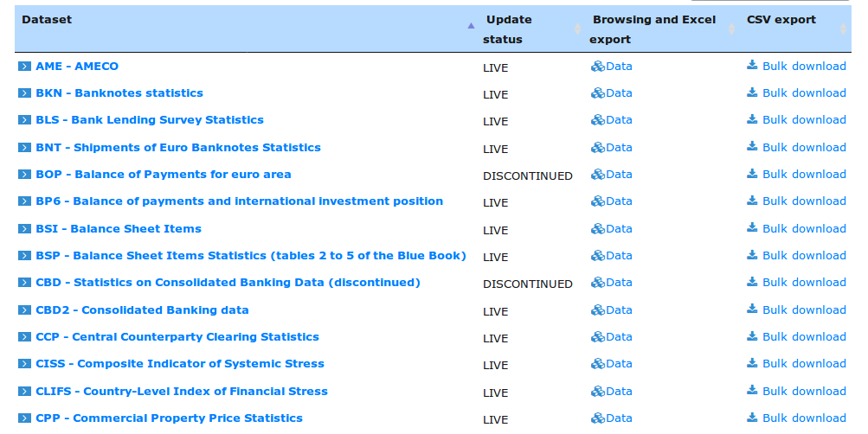
Task: Expand the AME - AMECO dataset row
Action: coord(24,67)
